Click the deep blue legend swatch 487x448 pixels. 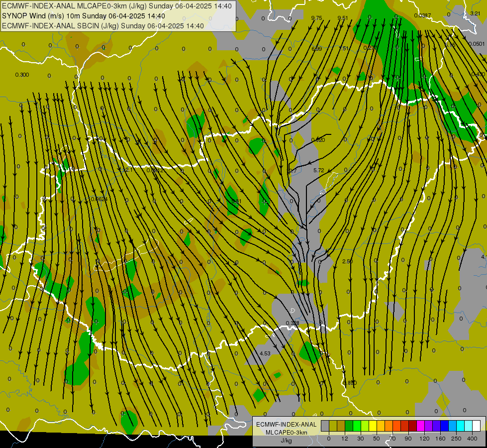pos(444,426)
